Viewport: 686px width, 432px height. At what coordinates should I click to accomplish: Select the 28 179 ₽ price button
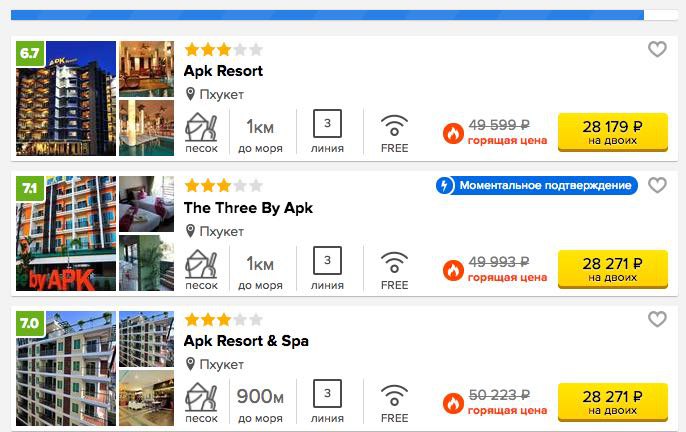click(612, 132)
